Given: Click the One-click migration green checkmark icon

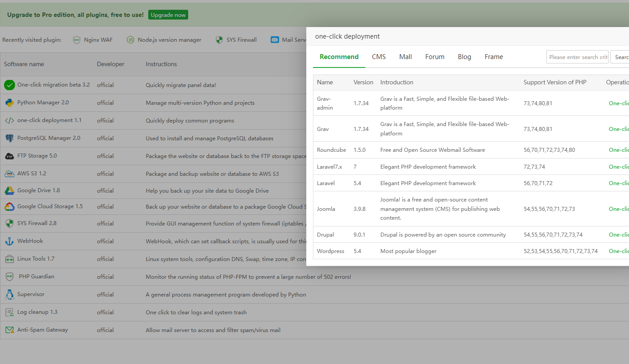Looking at the screenshot, I should 9,85.
